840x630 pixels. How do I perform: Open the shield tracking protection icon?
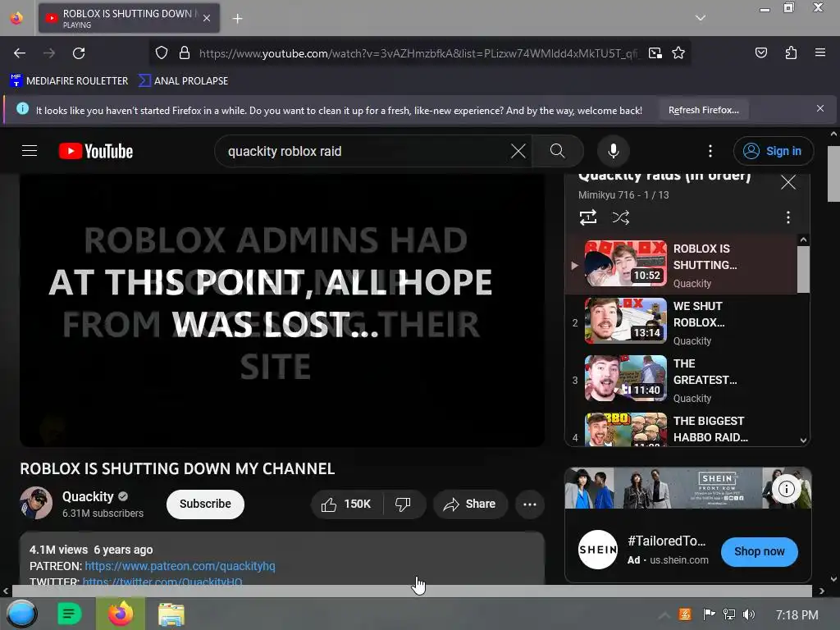(162, 53)
